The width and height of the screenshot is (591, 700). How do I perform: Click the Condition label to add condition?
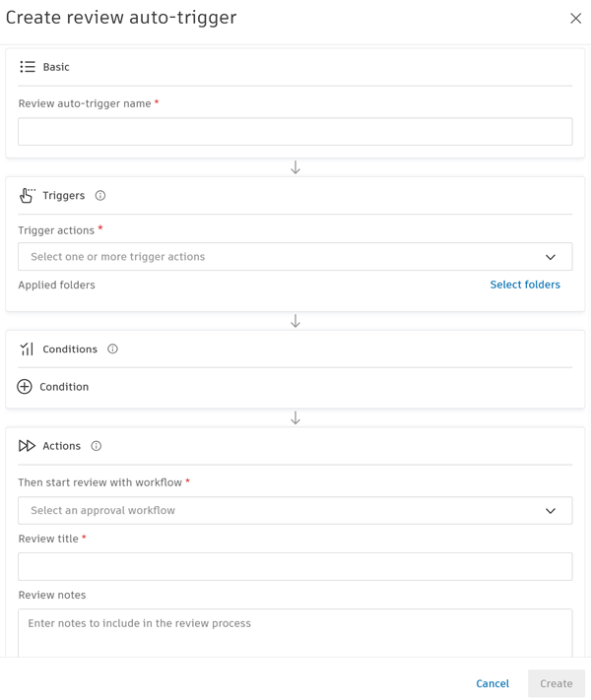64,387
